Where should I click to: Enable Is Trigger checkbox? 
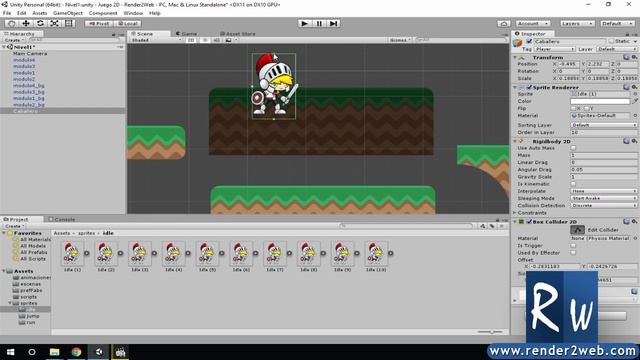[x=573, y=245]
